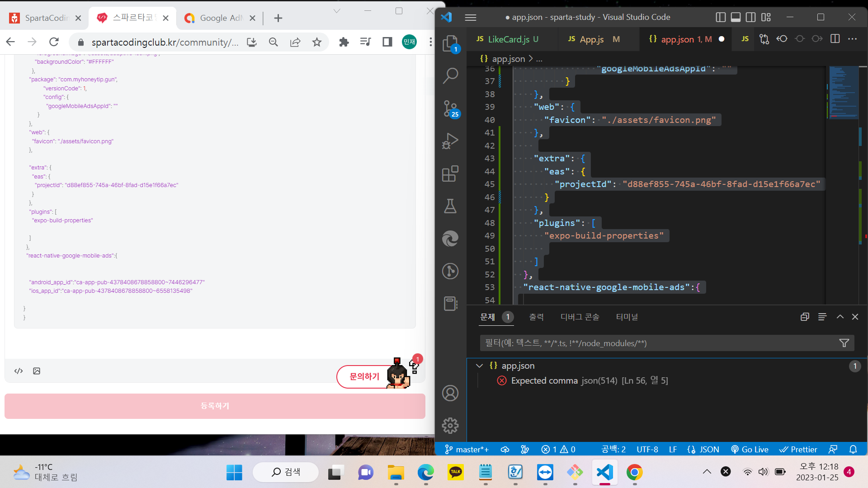The image size is (868, 488).
Task: Select the 터미널 panel tab
Action: pos(627,317)
